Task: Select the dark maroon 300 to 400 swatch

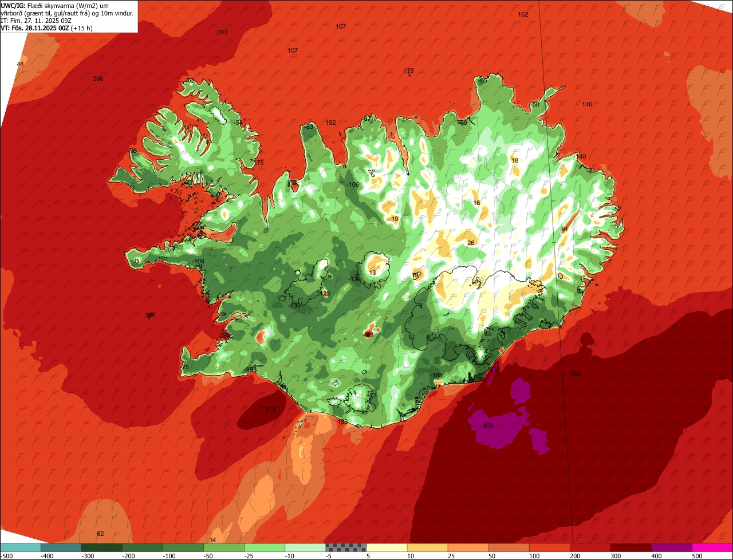Action: click(630, 547)
